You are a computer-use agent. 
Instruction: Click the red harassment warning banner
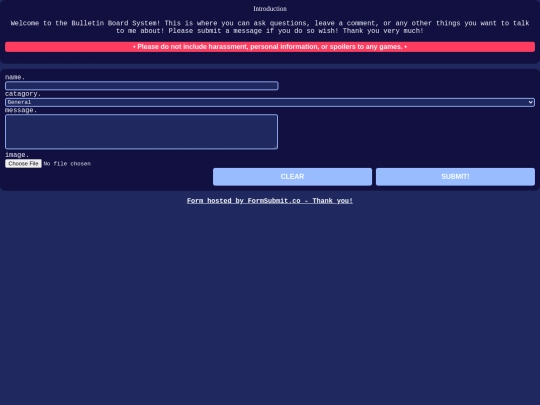270,47
